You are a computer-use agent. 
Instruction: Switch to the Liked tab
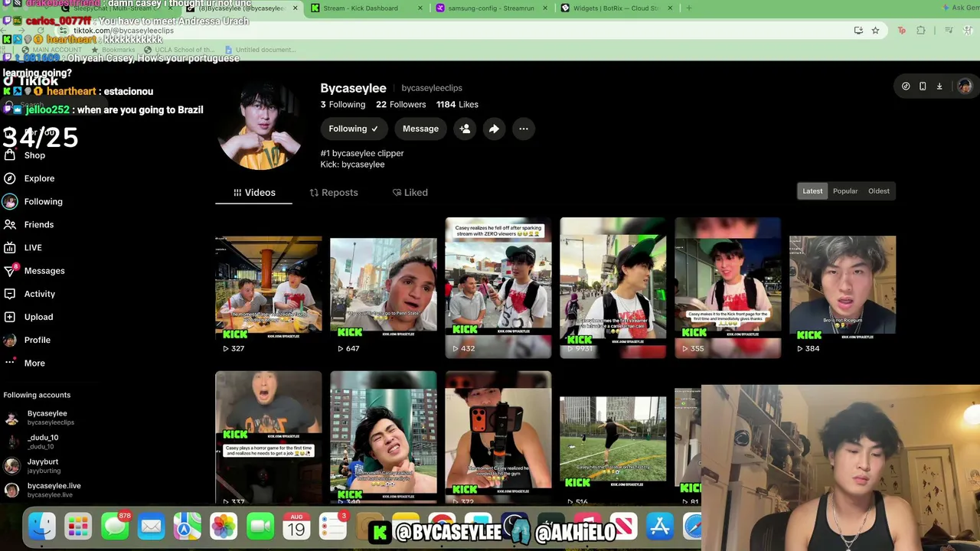[410, 193]
